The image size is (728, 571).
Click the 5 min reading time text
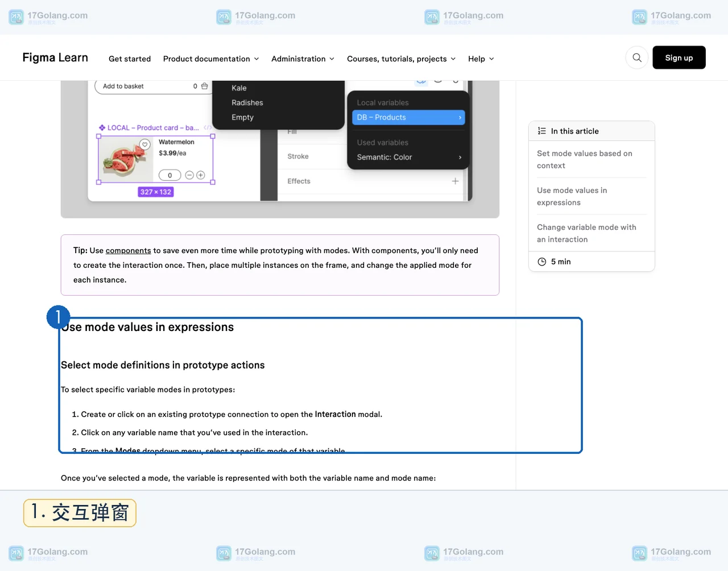pos(561,262)
